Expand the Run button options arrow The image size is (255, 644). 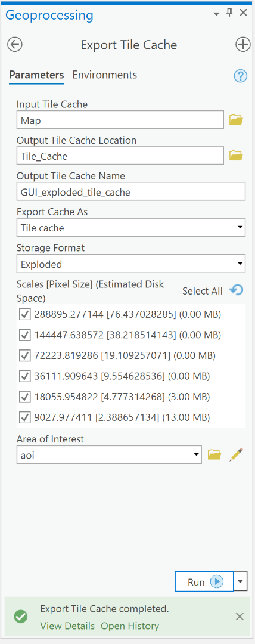pyautogui.click(x=240, y=581)
